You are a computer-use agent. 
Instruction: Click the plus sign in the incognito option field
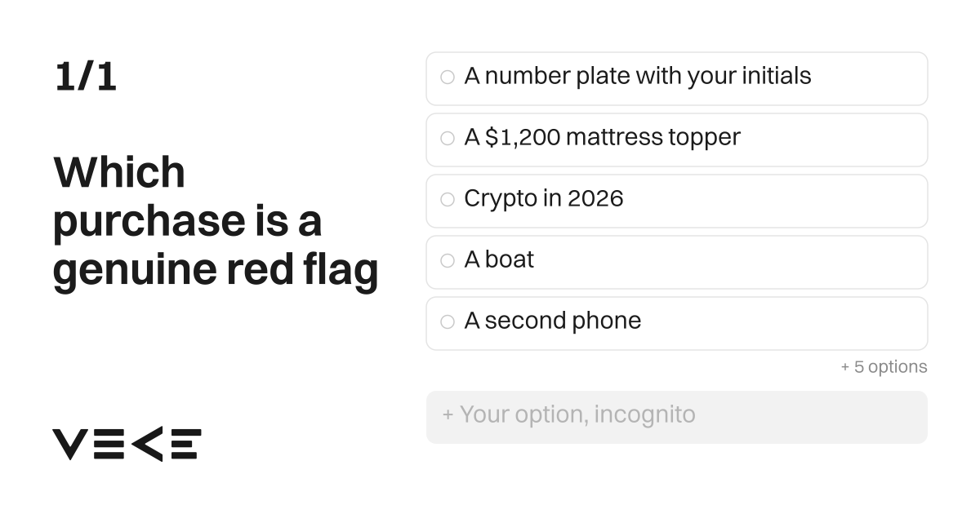[448, 415]
